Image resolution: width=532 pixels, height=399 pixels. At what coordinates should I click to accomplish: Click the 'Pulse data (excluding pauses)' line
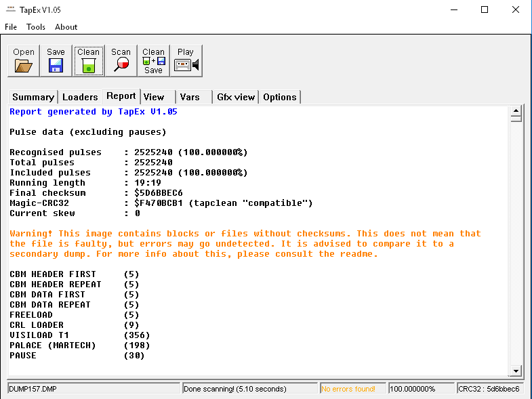88,132
